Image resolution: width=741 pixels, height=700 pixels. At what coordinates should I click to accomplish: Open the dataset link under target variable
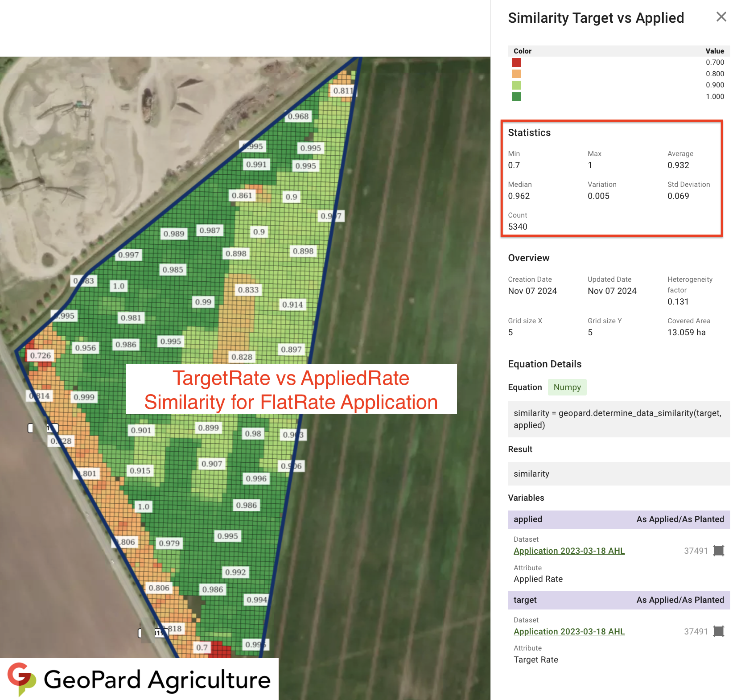[569, 631]
